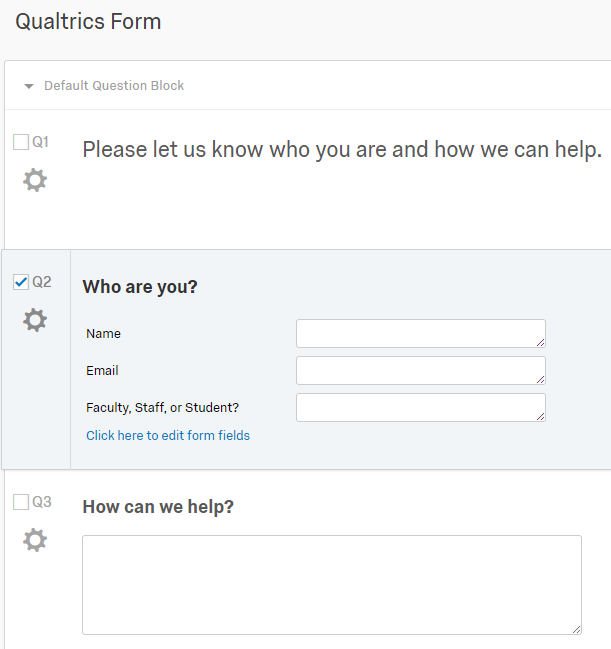Screen dimensions: 611x649
Task: Open Q1 gear settings icon
Action: (35, 181)
